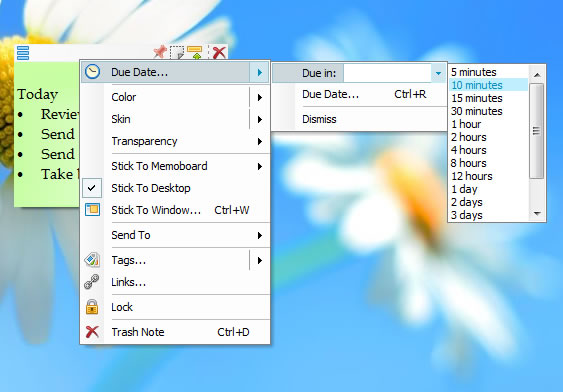This screenshot has height=392, width=563.
Task: Select 12 hours from the list
Action: [489, 176]
